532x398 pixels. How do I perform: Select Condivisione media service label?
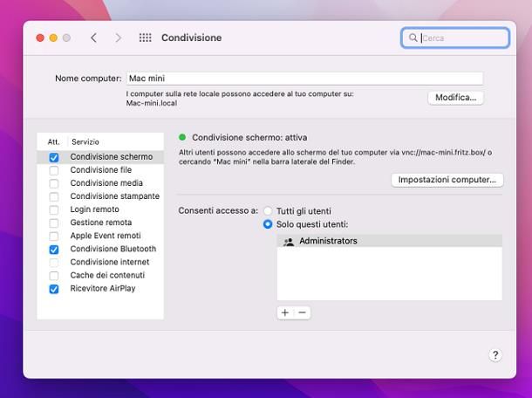[106, 183]
